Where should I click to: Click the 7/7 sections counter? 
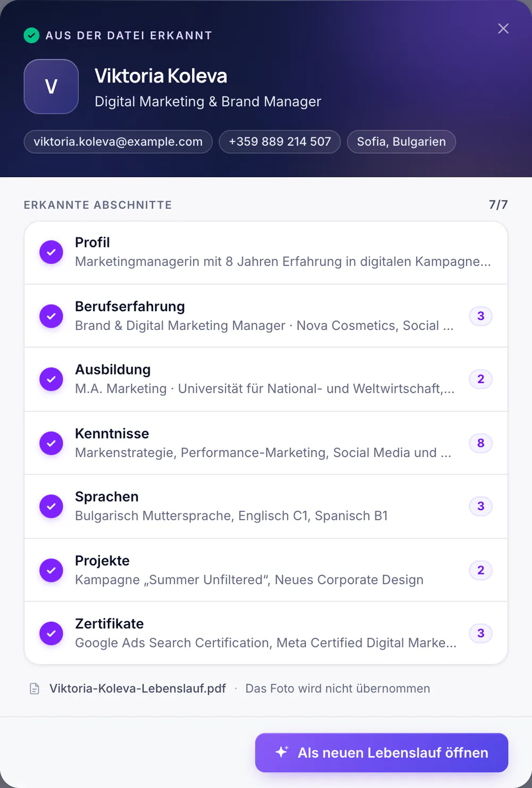click(x=498, y=205)
